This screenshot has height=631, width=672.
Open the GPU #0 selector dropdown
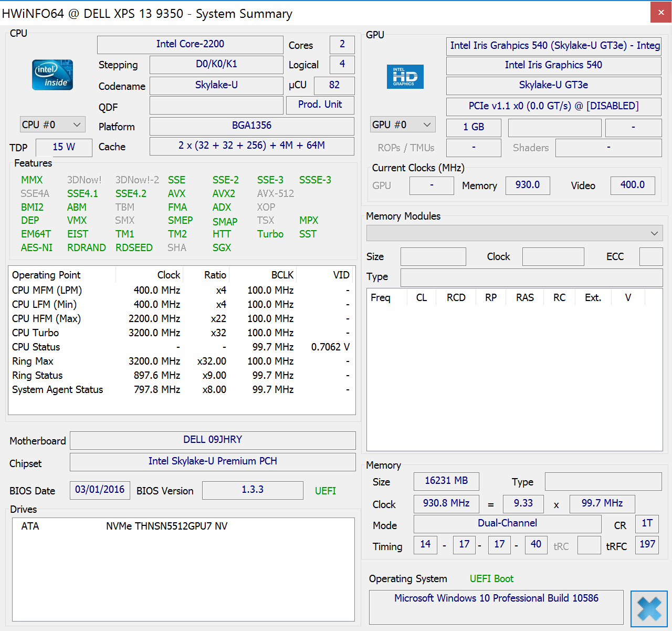[403, 125]
